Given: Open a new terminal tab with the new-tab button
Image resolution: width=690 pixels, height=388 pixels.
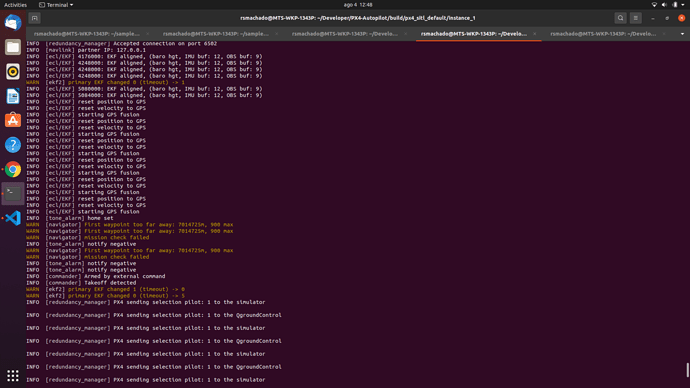Looking at the screenshot, I should [x=34, y=18].
